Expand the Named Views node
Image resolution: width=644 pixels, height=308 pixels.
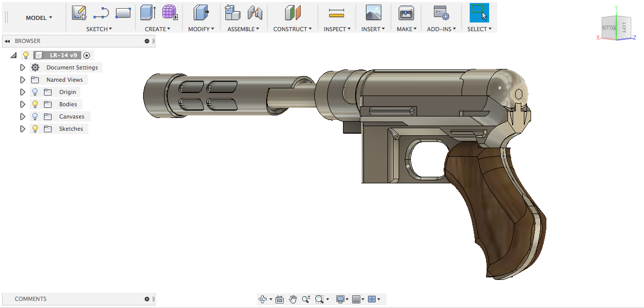(22, 80)
